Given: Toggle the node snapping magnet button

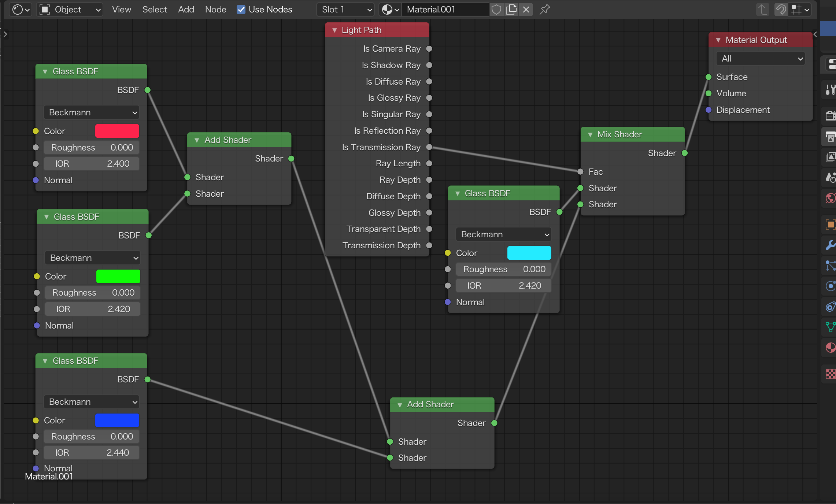Looking at the screenshot, I should point(780,10).
